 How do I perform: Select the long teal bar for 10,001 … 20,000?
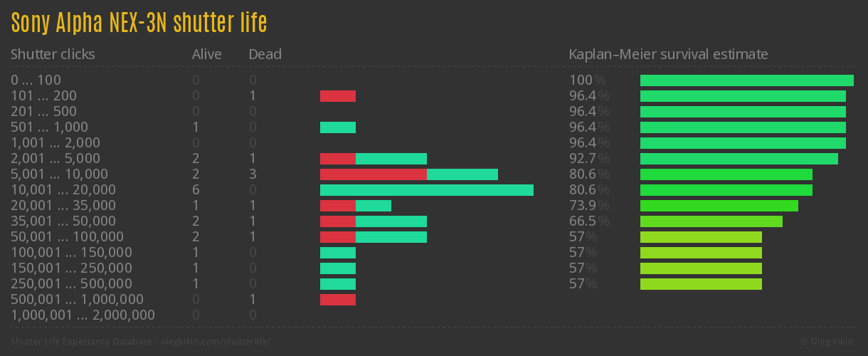pos(427,190)
